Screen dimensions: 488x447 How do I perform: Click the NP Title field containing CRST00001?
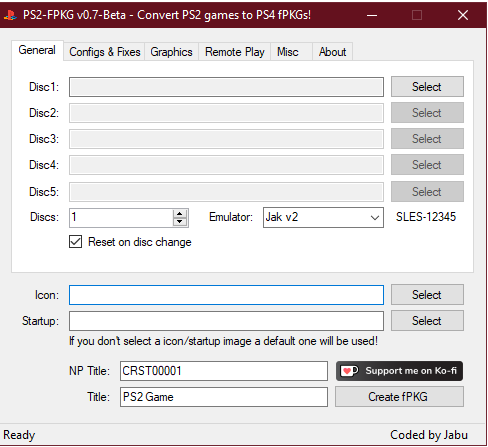[x=224, y=371]
